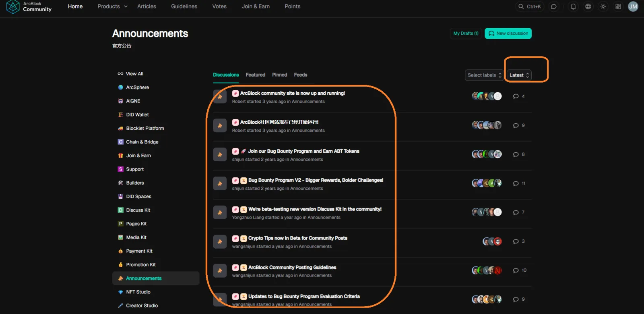Select the Payment Kit board icon
Viewport: 644px width, 314px height.
[120, 251]
